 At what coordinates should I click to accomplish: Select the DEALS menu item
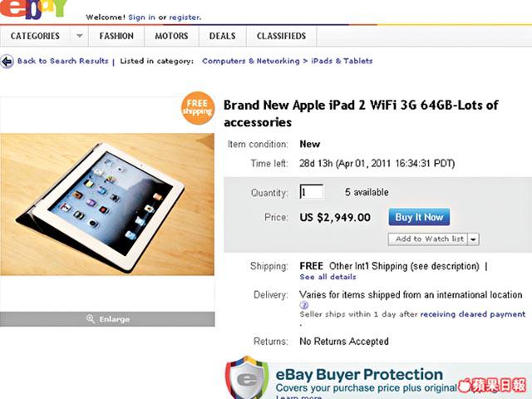222,36
